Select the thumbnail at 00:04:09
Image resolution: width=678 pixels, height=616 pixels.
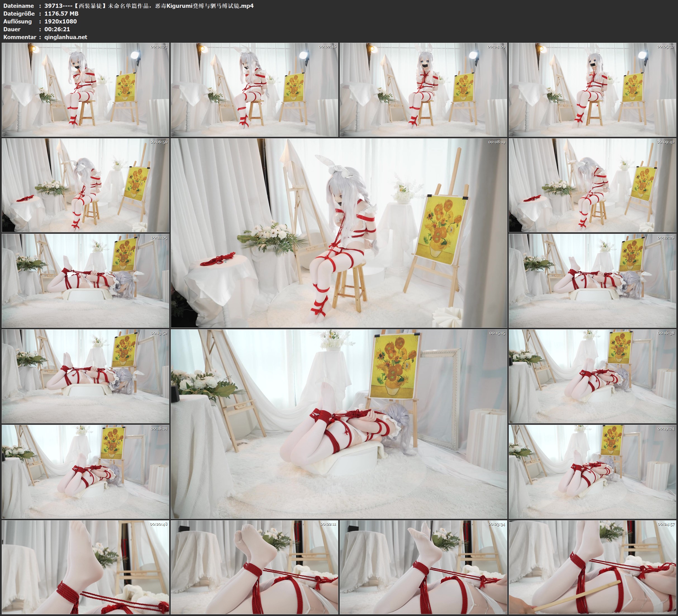(423, 90)
